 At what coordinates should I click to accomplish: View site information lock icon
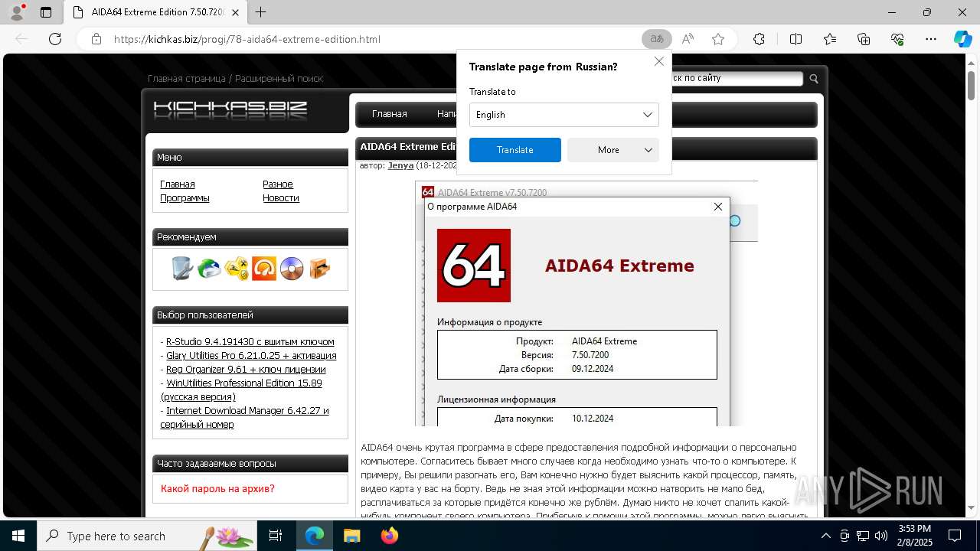tap(96, 39)
